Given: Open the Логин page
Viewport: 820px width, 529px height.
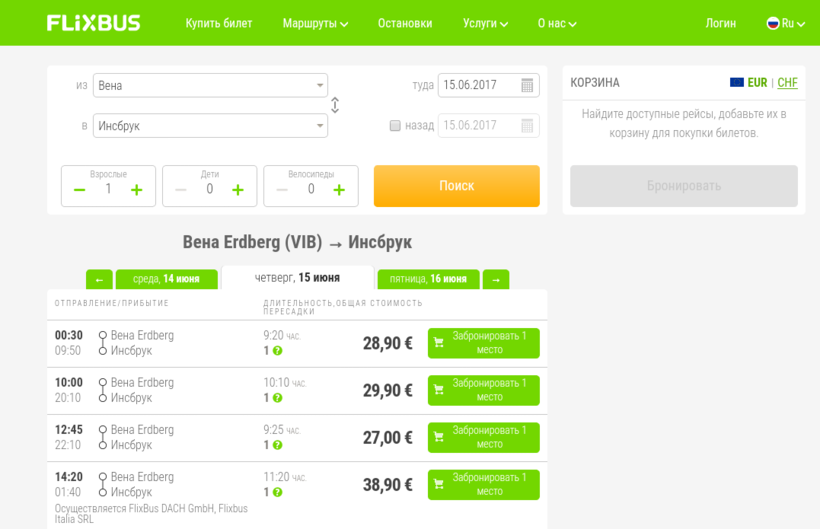Looking at the screenshot, I should click(x=720, y=23).
